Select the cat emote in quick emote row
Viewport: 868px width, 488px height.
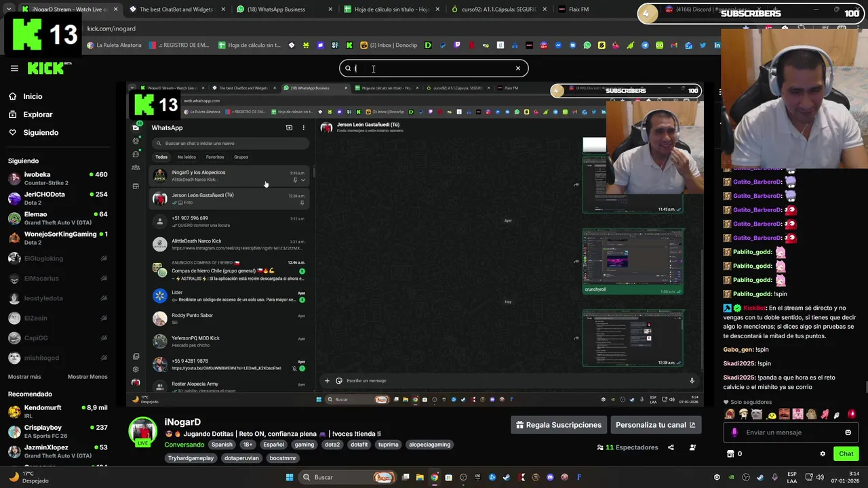click(757, 414)
